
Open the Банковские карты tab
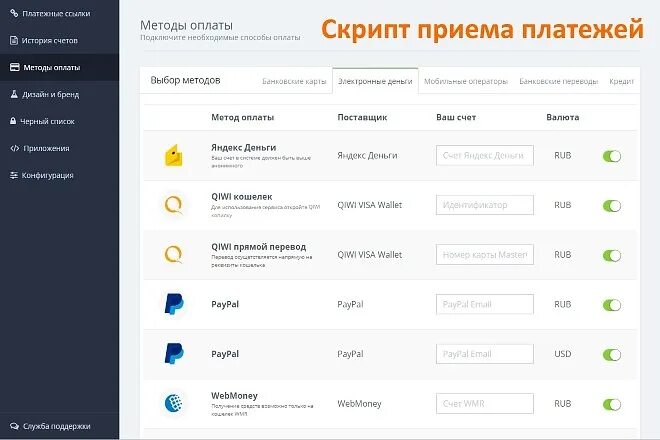click(x=294, y=81)
